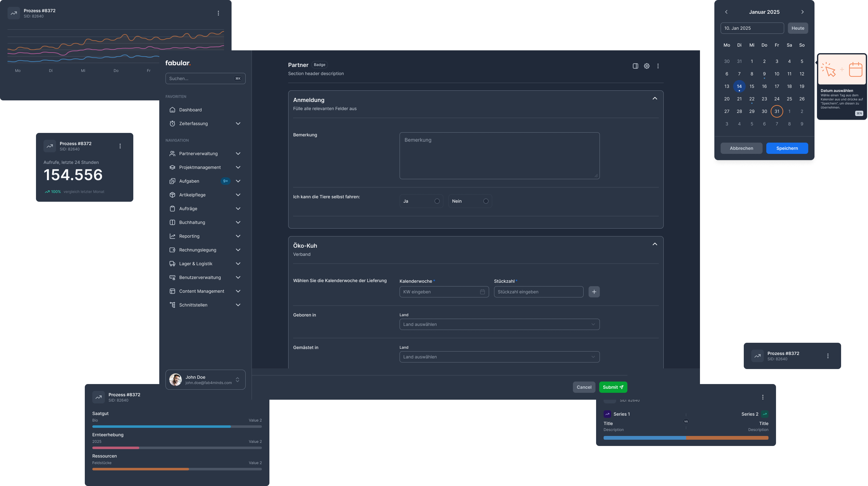Click the Ressourcen progress bar
The height and width of the screenshot is (486, 868).
(177, 469)
